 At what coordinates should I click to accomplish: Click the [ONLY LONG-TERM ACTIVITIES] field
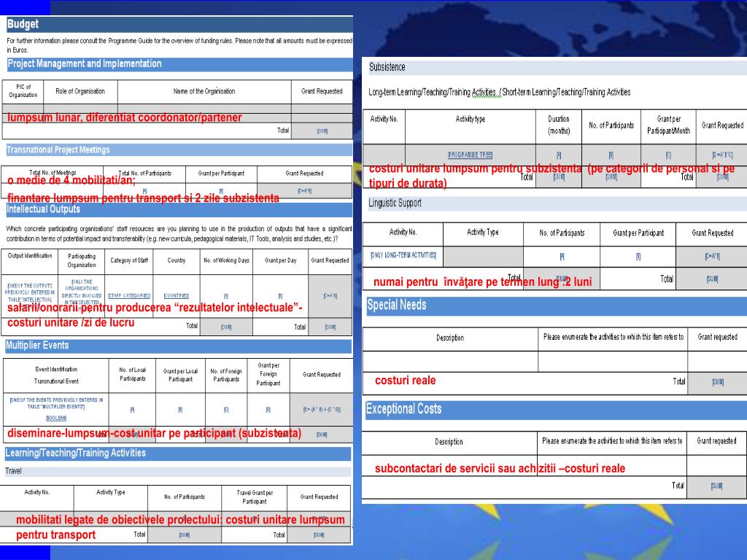[x=403, y=255]
